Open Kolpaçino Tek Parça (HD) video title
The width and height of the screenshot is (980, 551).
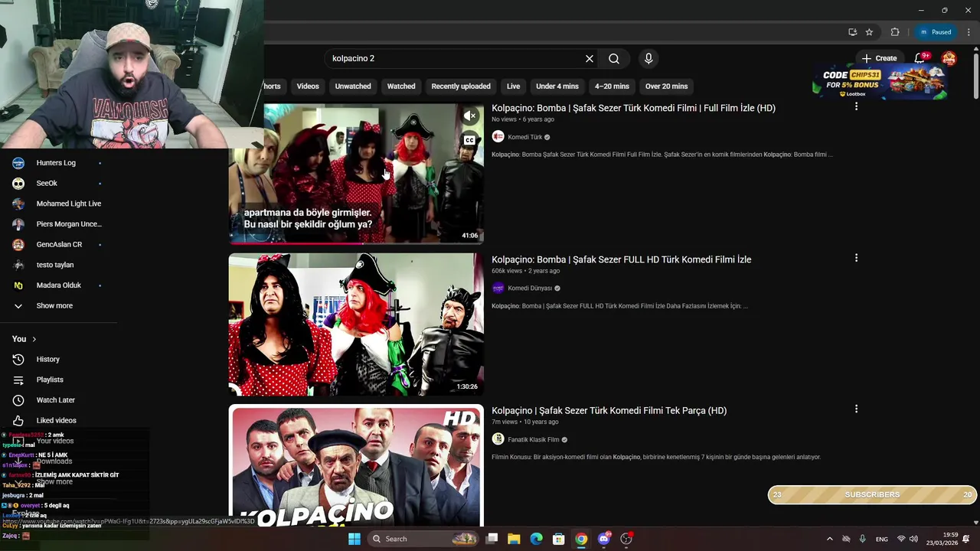pos(609,411)
